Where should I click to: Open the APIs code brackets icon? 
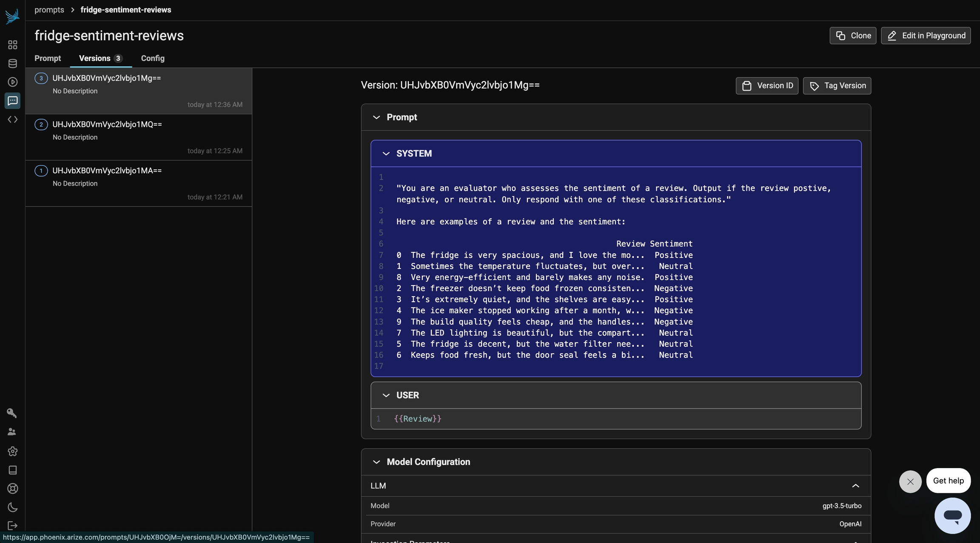point(13,120)
